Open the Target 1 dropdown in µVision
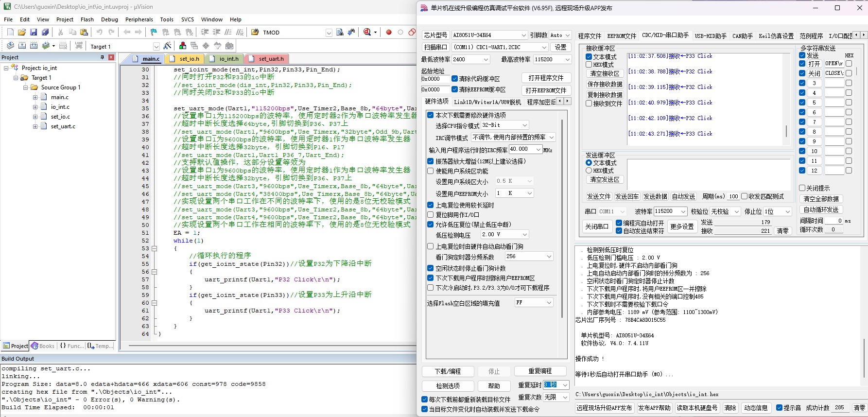The width and height of the screenshot is (868, 417). [x=156, y=47]
